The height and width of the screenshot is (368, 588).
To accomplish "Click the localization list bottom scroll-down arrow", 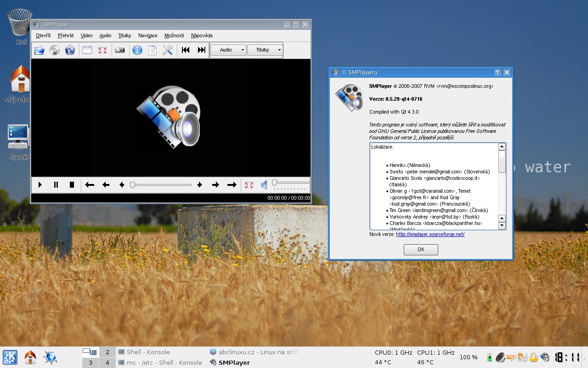I will (x=502, y=226).
